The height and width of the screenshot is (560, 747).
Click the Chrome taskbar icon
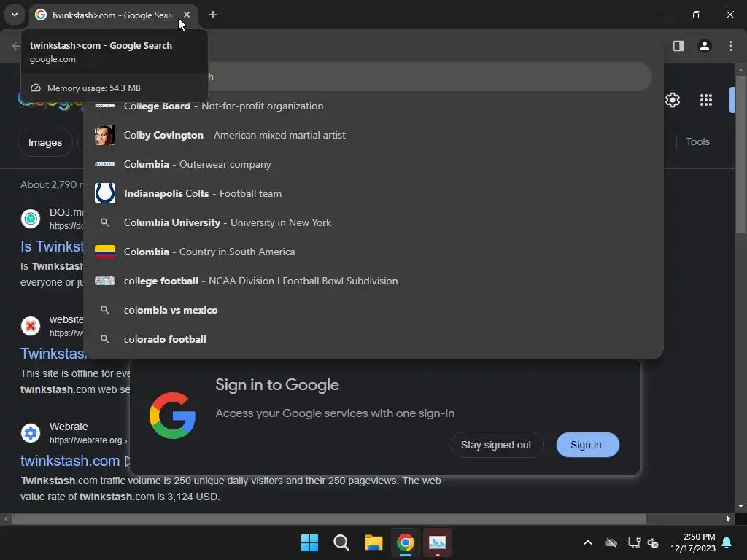[x=406, y=542]
